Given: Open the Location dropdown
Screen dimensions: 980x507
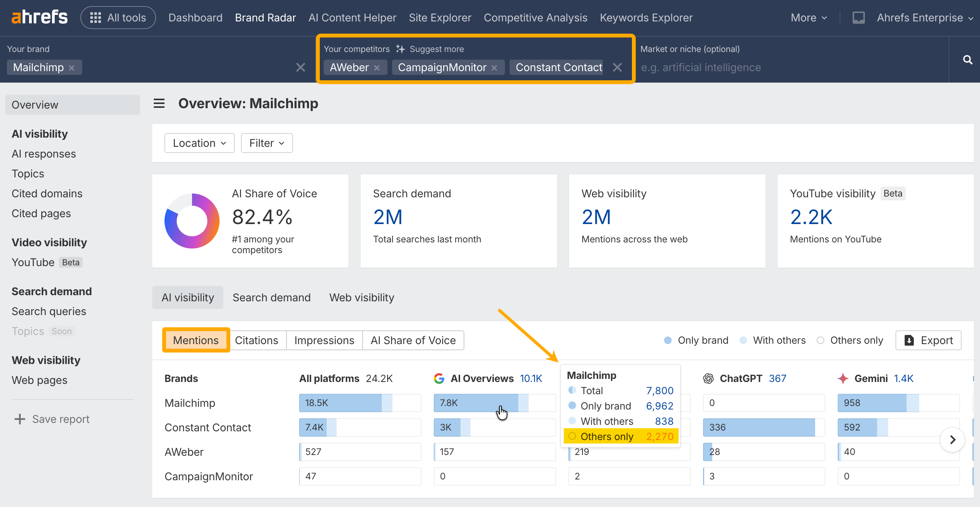Looking at the screenshot, I should pos(199,143).
